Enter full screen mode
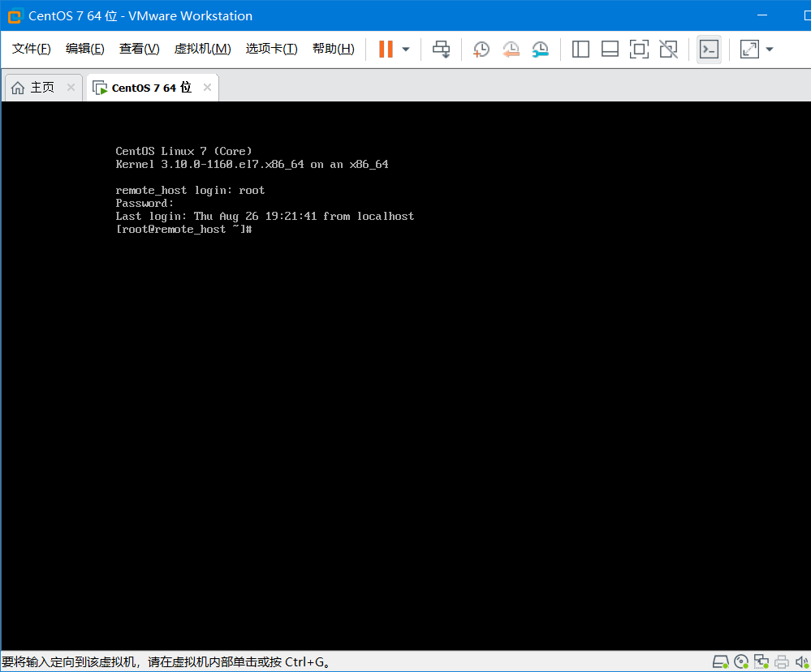 639,50
